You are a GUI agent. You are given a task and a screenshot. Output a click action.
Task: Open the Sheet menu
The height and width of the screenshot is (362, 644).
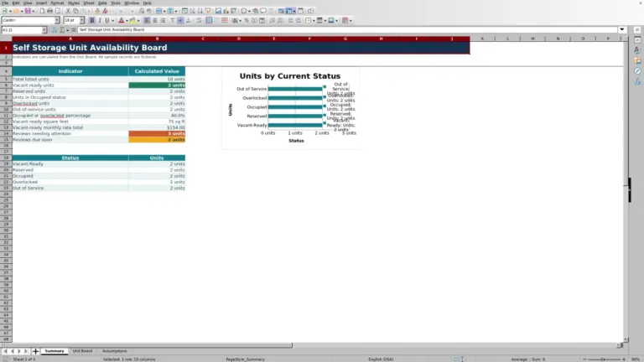coord(89,3)
